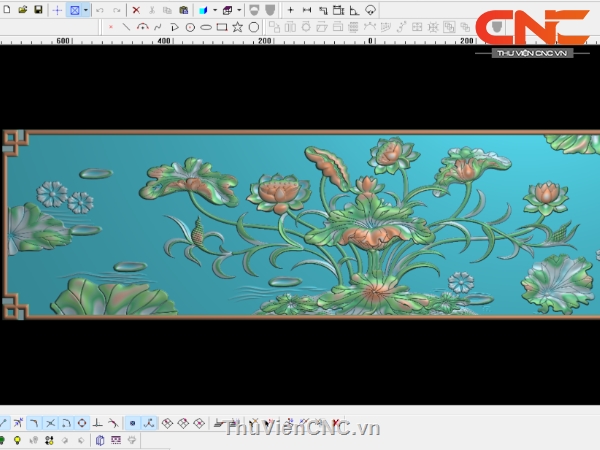The width and height of the screenshot is (600, 450).
Task: Toggle the blue dot point snap
Action: tap(132, 423)
